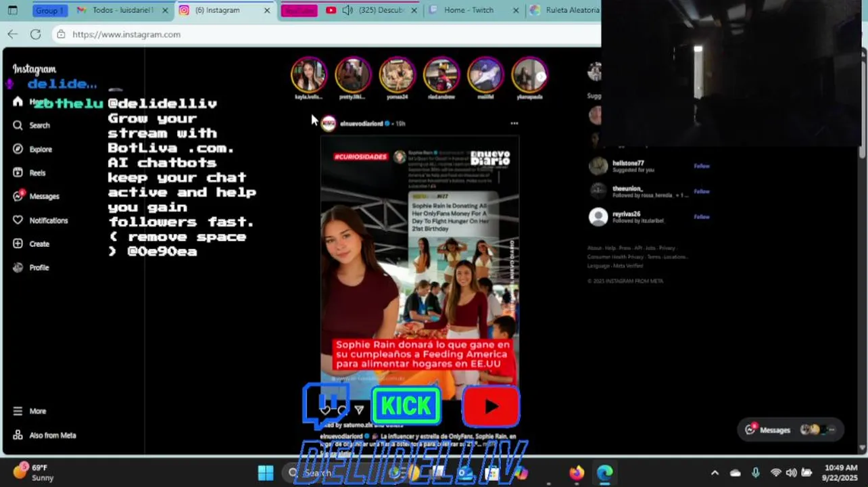This screenshot has height=487, width=868.
Task: Expand the More menu in the sidebar
Action: pyautogui.click(x=30, y=411)
